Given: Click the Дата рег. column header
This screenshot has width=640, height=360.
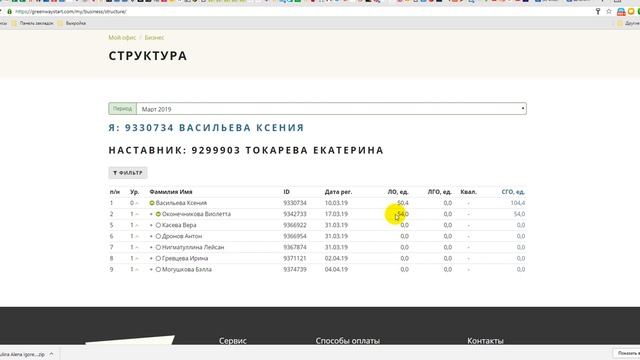Looking at the screenshot, I should tap(338, 191).
